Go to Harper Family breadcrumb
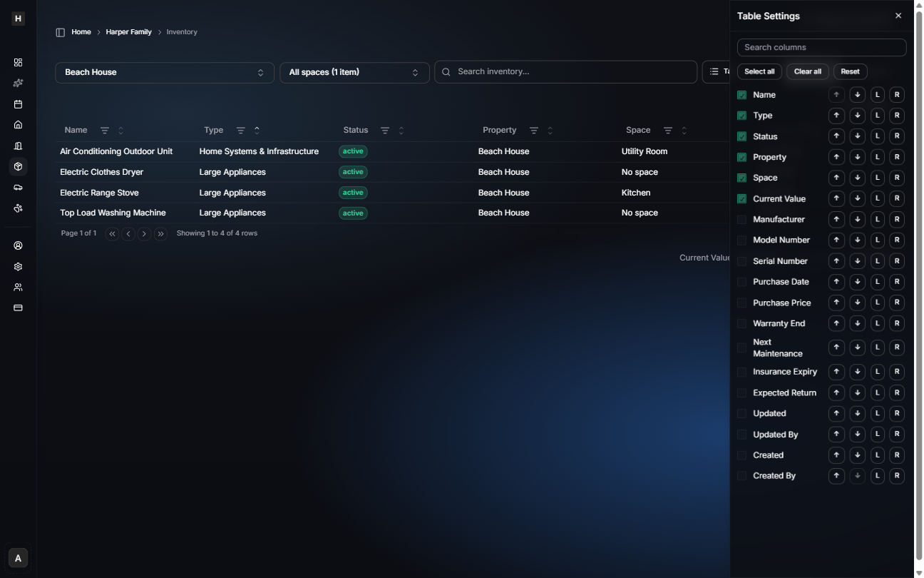Screen dimensions: 924x578 [128, 32]
